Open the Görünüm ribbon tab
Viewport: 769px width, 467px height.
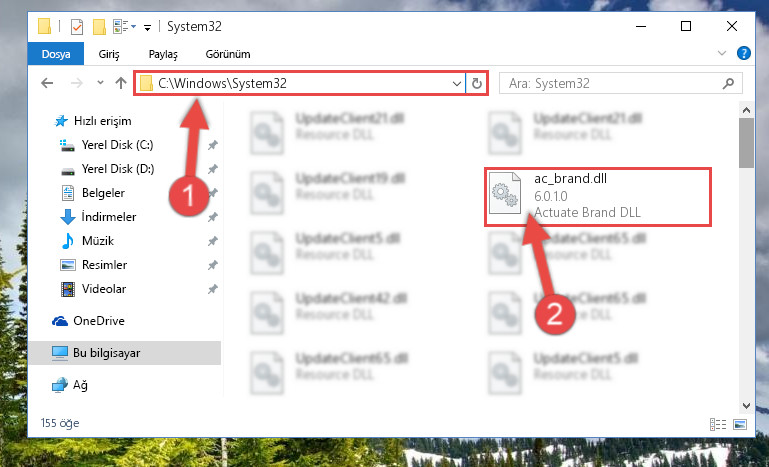[x=228, y=54]
